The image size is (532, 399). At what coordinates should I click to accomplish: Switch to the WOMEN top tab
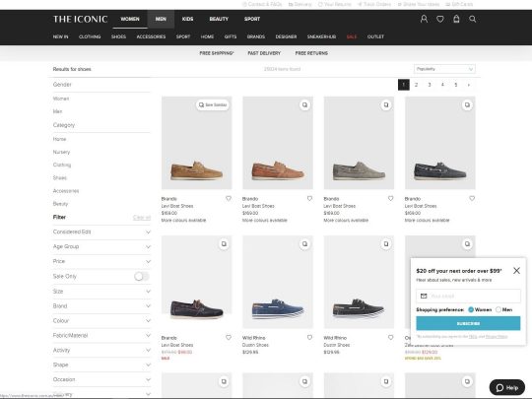(130, 19)
